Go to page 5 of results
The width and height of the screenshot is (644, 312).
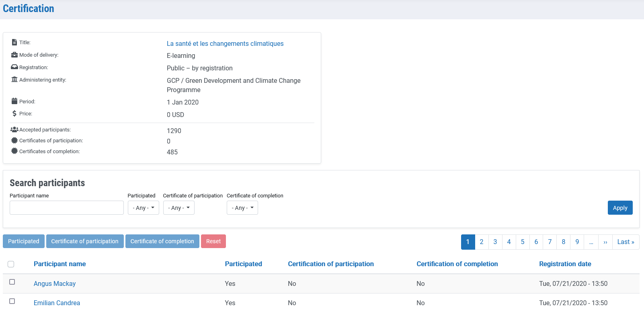coord(523,242)
